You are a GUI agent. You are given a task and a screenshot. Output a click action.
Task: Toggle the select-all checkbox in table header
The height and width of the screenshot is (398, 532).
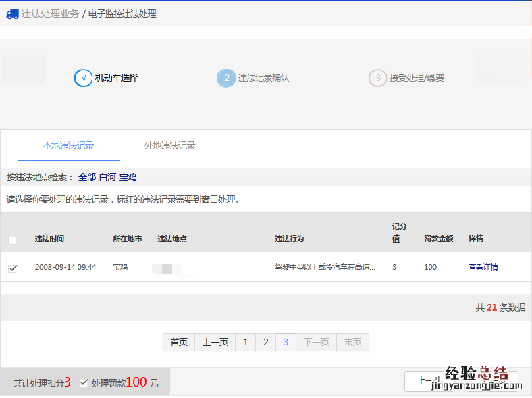pyautogui.click(x=12, y=240)
